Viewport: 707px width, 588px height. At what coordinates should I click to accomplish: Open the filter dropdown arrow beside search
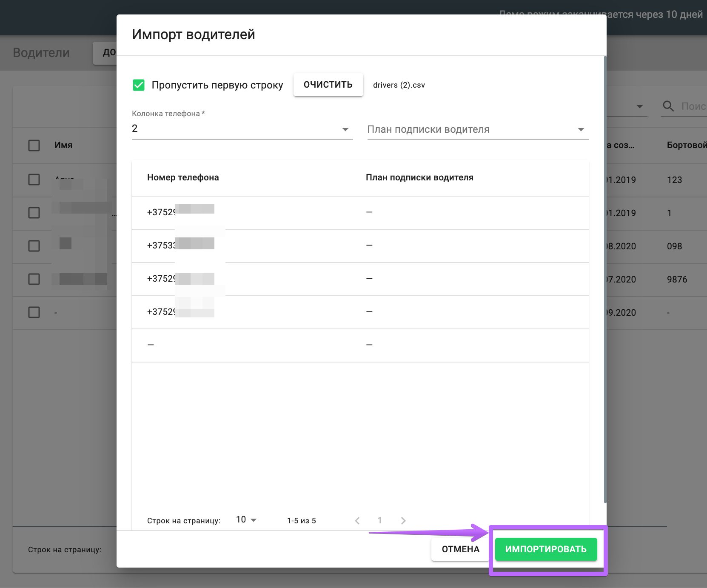click(639, 106)
